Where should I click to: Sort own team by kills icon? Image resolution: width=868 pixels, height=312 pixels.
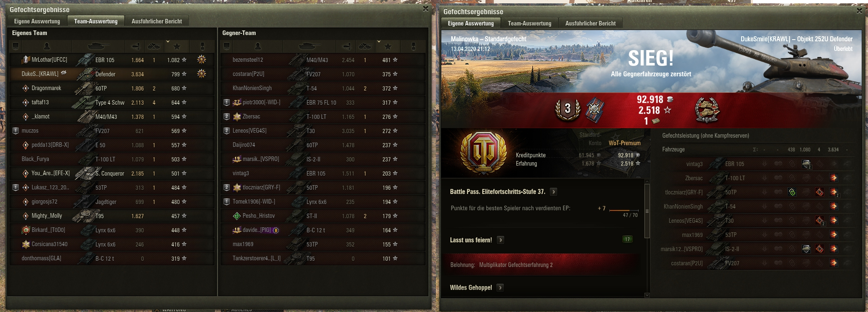[154, 46]
